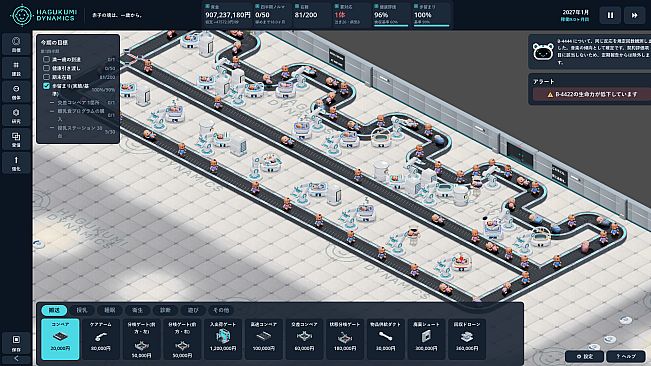The width and height of the screenshot is (651, 366).
Task: Switch to the 衛生 hygiene tab
Action: [137, 310]
